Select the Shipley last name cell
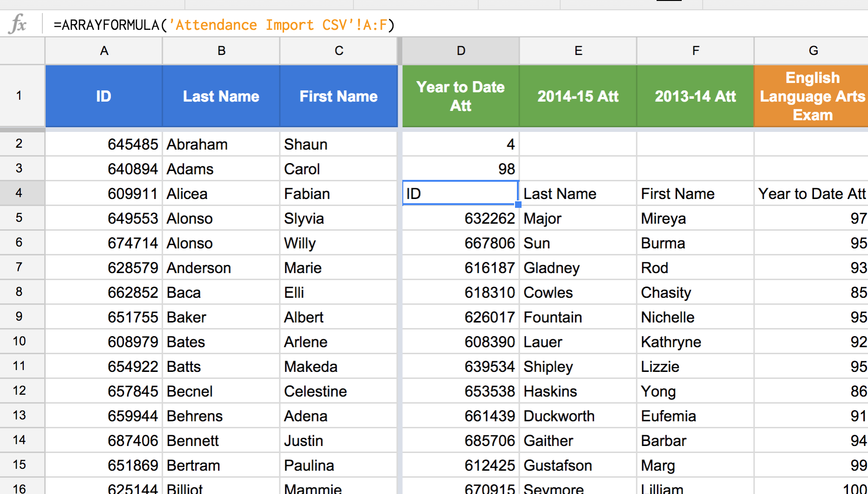The height and width of the screenshot is (494, 868). coord(578,366)
